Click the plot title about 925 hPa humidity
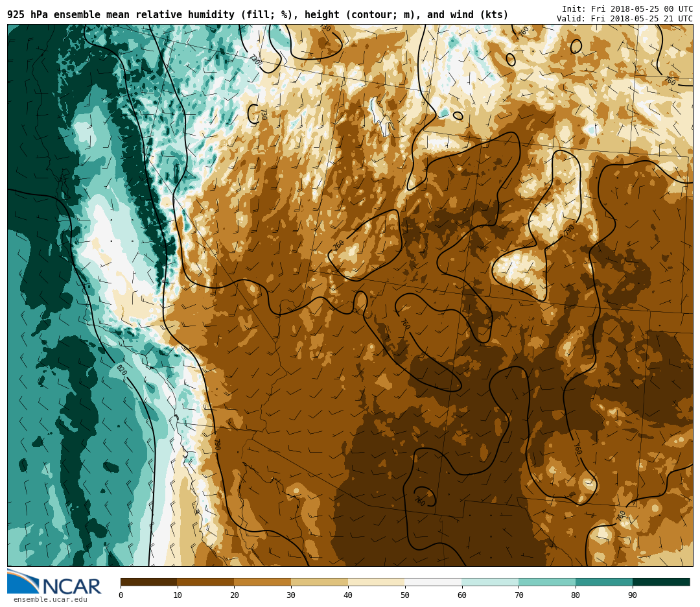 (x=257, y=15)
